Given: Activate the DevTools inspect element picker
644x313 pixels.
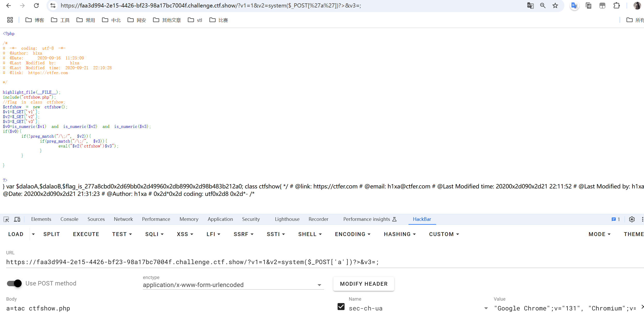Looking at the screenshot, I should [6, 219].
